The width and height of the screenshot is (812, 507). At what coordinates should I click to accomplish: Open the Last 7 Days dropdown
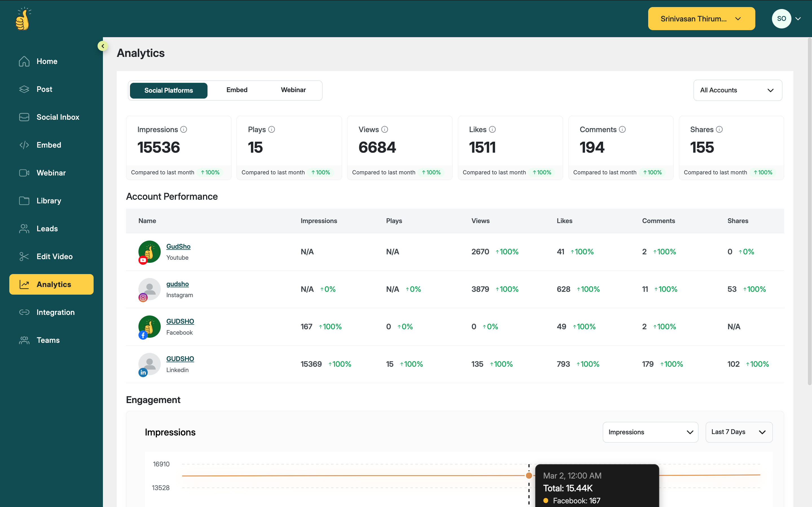(738, 432)
